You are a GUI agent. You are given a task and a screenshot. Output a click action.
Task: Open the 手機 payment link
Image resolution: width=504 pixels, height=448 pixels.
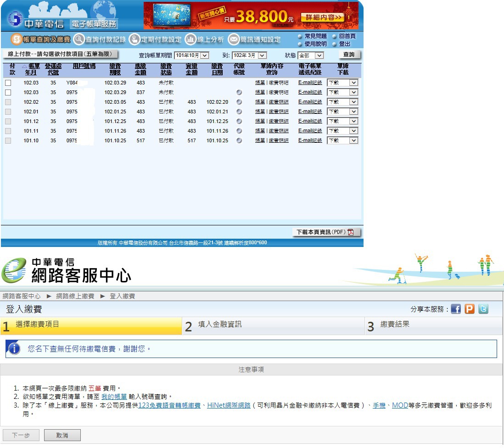coord(379,405)
